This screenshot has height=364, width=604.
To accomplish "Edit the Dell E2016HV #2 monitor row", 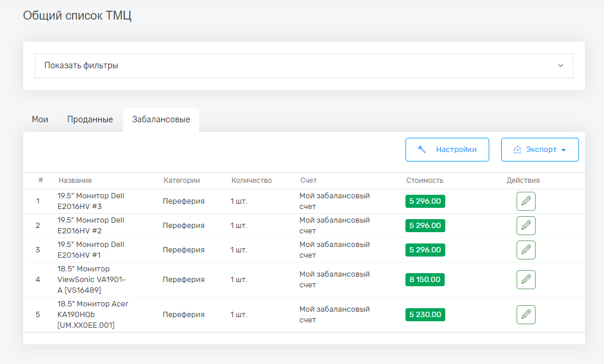I will [x=526, y=226].
